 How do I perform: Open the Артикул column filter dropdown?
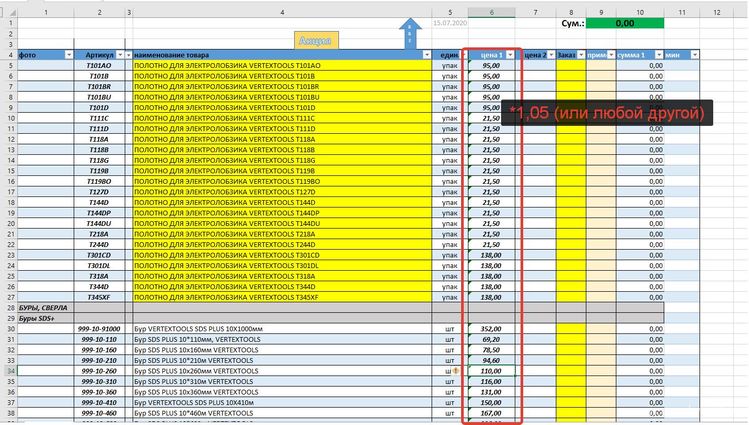120,55
